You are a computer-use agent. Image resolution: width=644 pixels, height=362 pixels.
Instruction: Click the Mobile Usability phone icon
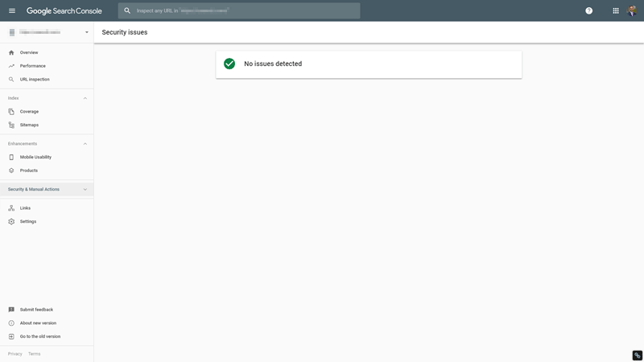point(11,157)
